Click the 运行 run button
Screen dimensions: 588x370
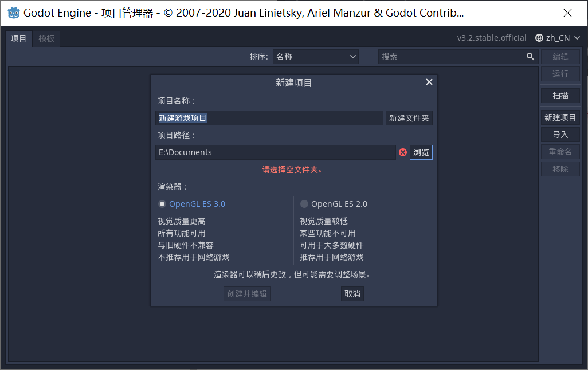tap(560, 74)
